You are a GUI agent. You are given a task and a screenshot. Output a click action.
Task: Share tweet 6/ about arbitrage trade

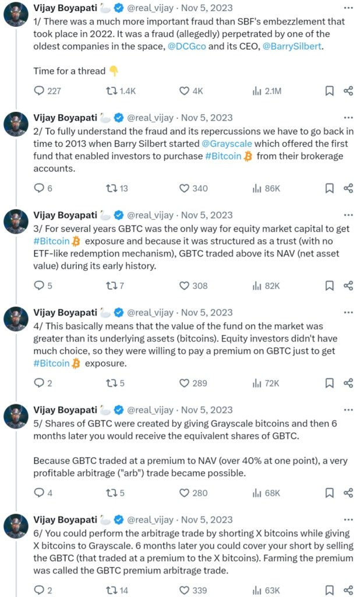click(348, 590)
